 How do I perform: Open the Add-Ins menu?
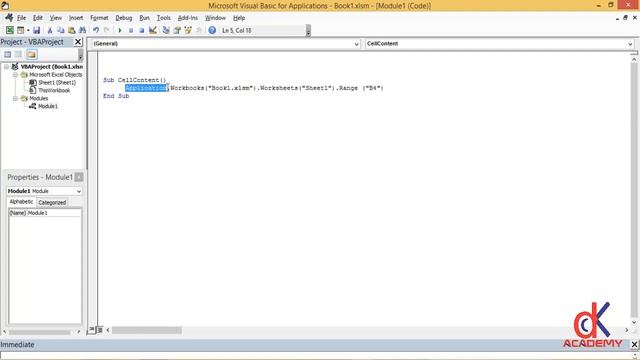tap(187, 18)
